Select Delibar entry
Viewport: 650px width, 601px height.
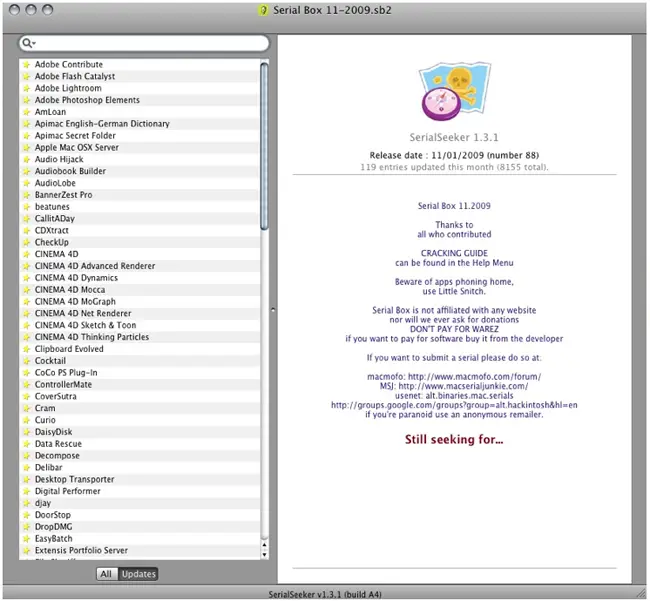coord(140,468)
